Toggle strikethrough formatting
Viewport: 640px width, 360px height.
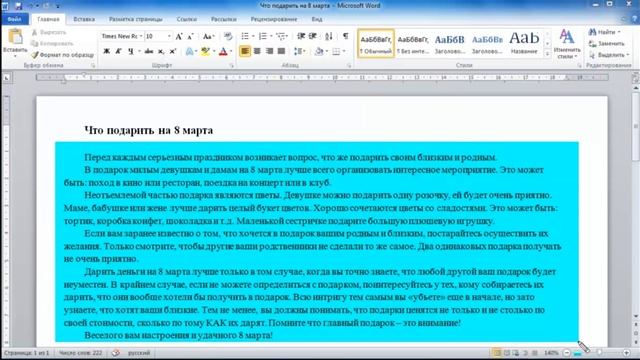[x=149, y=51]
